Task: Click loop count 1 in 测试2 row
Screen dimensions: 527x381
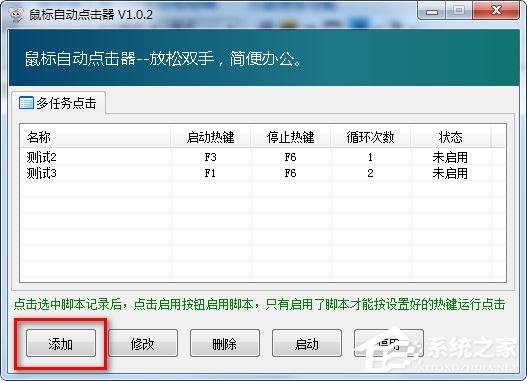Action: [370, 157]
